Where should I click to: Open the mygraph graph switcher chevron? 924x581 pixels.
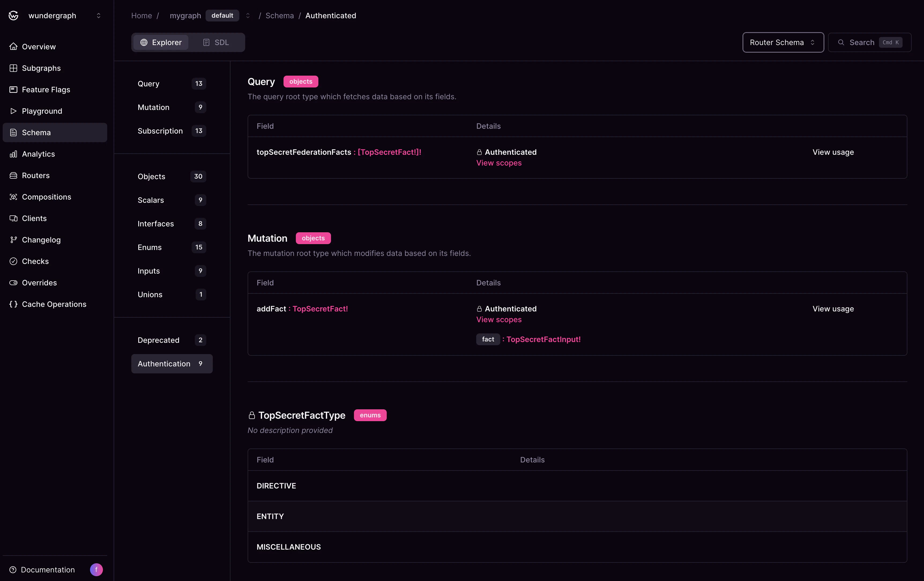point(248,15)
